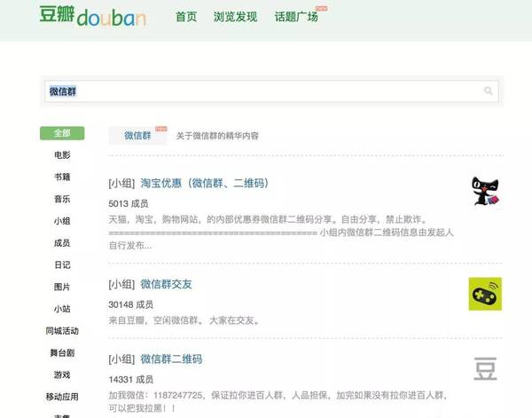
Task: Open the 微信群 topic tag button
Action: pyautogui.click(x=137, y=136)
